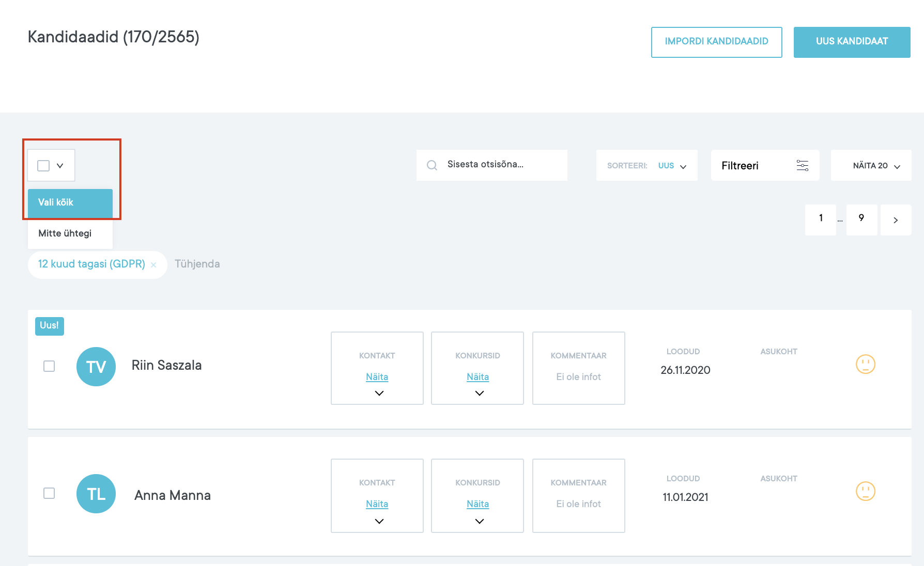Click the search magnifier icon
This screenshot has height=566, width=924.
click(432, 165)
